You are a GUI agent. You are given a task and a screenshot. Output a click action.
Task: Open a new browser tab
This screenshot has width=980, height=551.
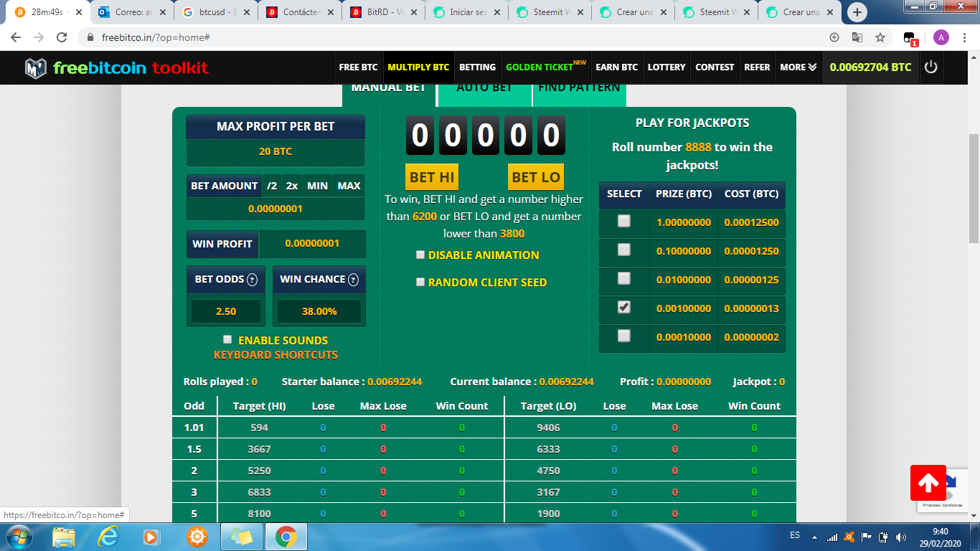(x=857, y=12)
